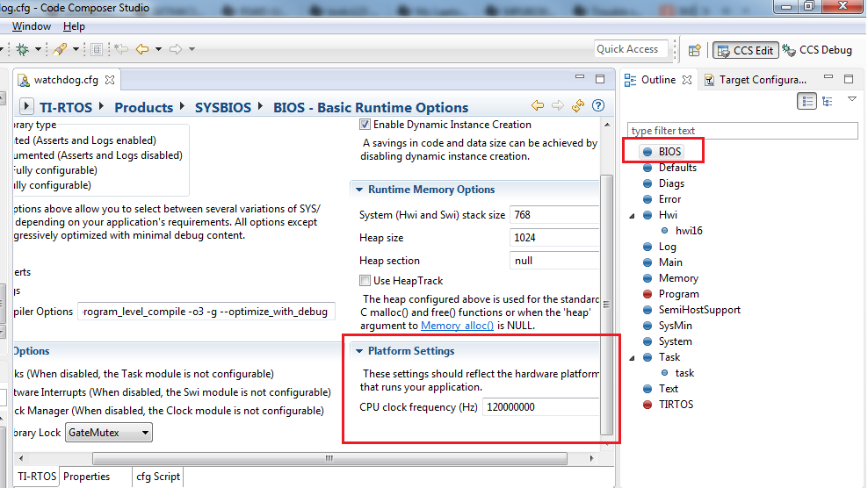Click the play arrow before TI-RTOS breadcrumb
Image resolution: width=868 pixels, height=488 pixels.
coord(26,106)
